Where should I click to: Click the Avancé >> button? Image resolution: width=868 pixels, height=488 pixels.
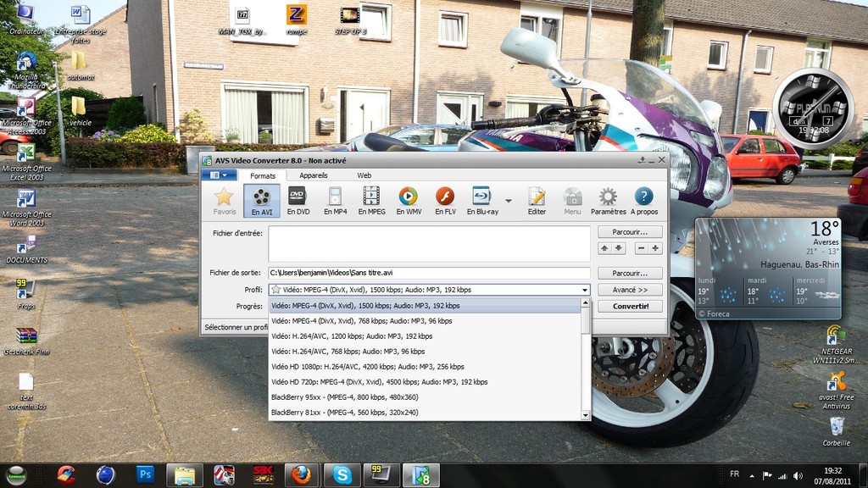pos(630,290)
